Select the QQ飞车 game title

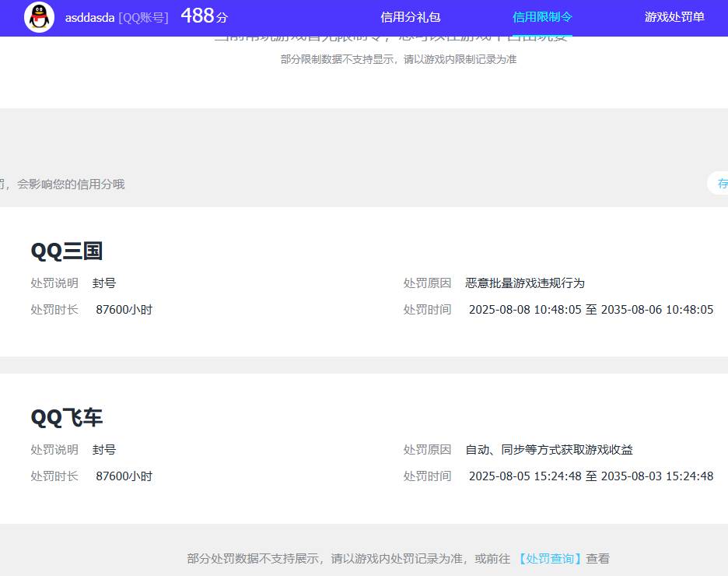pyautogui.click(x=66, y=417)
